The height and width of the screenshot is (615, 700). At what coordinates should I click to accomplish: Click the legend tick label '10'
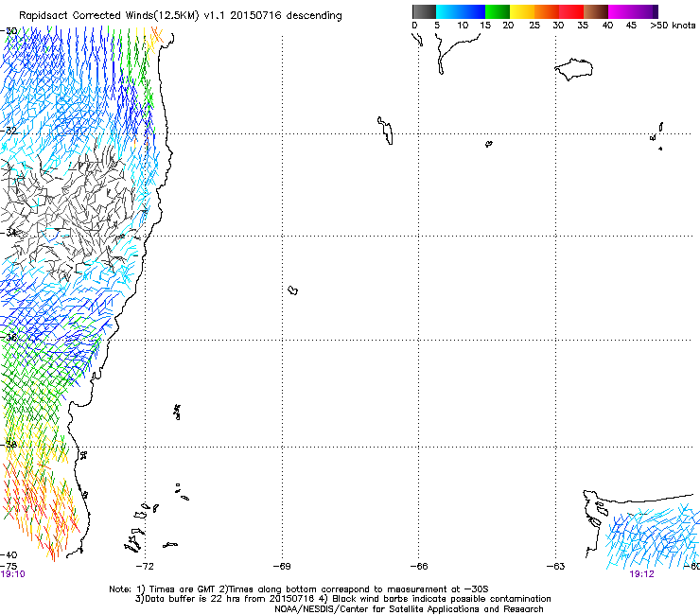(x=463, y=26)
